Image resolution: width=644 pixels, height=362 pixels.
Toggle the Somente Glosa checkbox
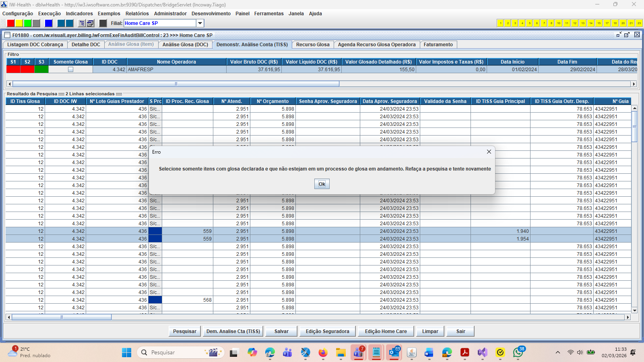click(70, 70)
